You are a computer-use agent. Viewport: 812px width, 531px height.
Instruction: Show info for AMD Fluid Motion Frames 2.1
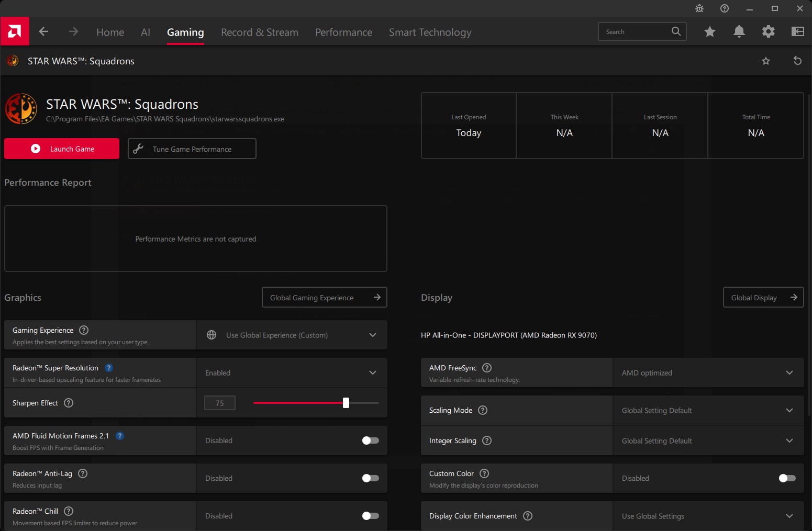click(x=120, y=436)
